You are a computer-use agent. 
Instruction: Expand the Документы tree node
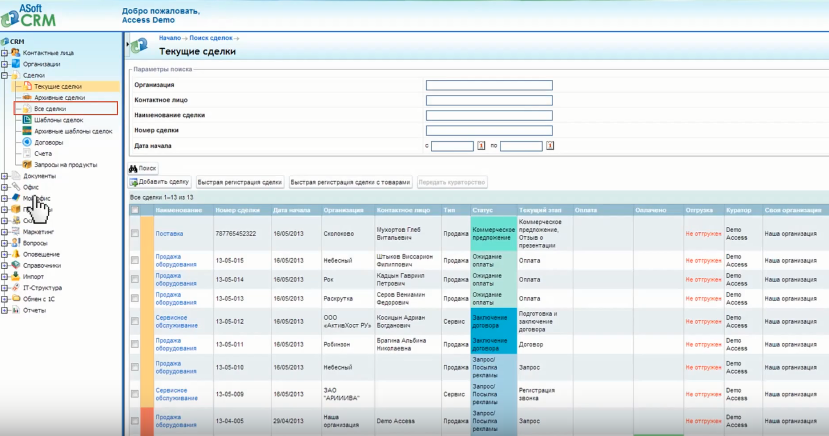[x=4, y=176]
